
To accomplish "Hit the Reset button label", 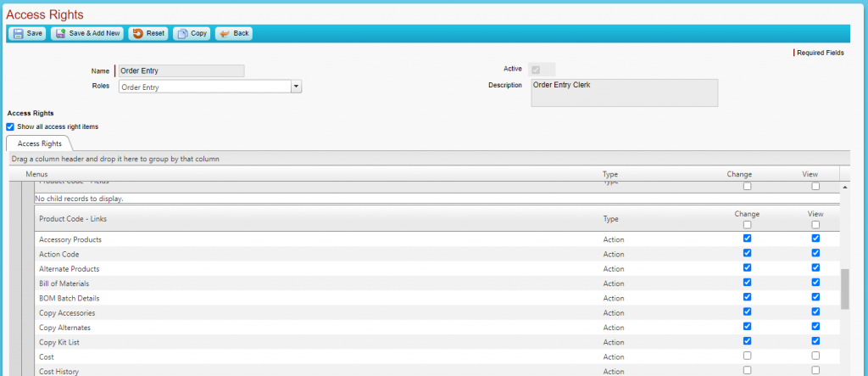I will tap(156, 33).
